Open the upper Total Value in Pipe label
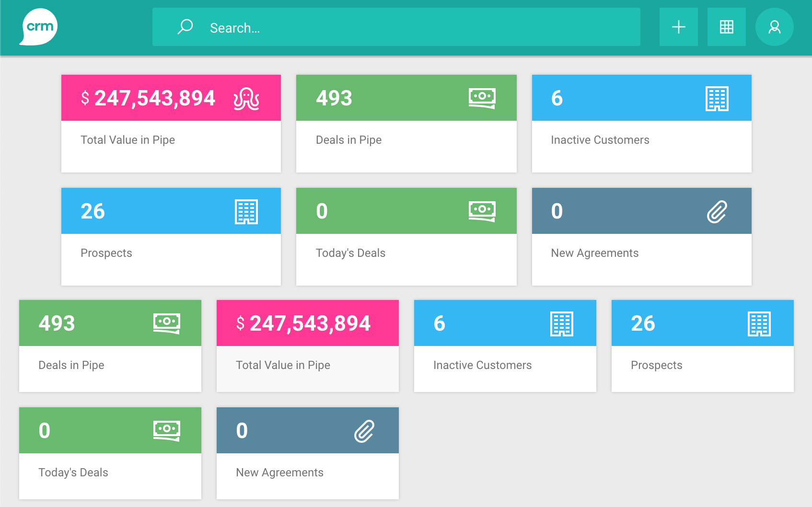This screenshot has width=812, height=507. click(128, 140)
